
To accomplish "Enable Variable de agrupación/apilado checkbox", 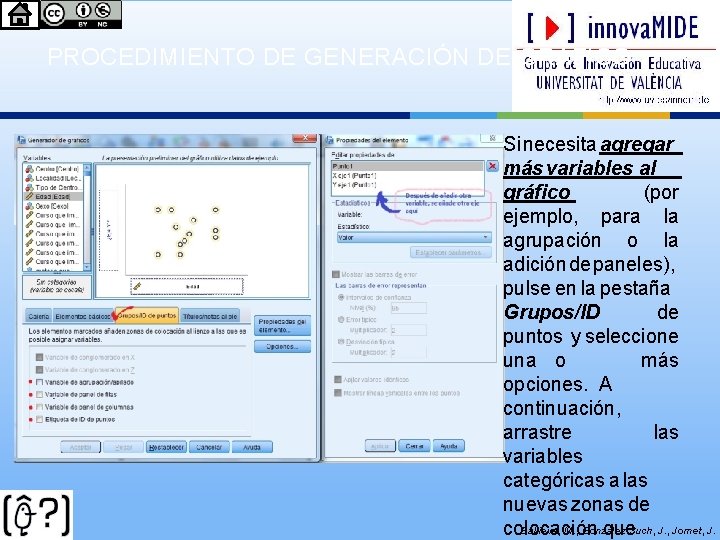I will 39,382.
